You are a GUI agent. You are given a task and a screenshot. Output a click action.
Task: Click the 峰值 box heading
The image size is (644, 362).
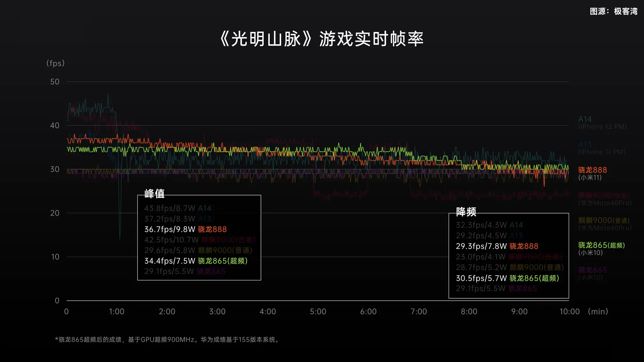[x=154, y=193]
